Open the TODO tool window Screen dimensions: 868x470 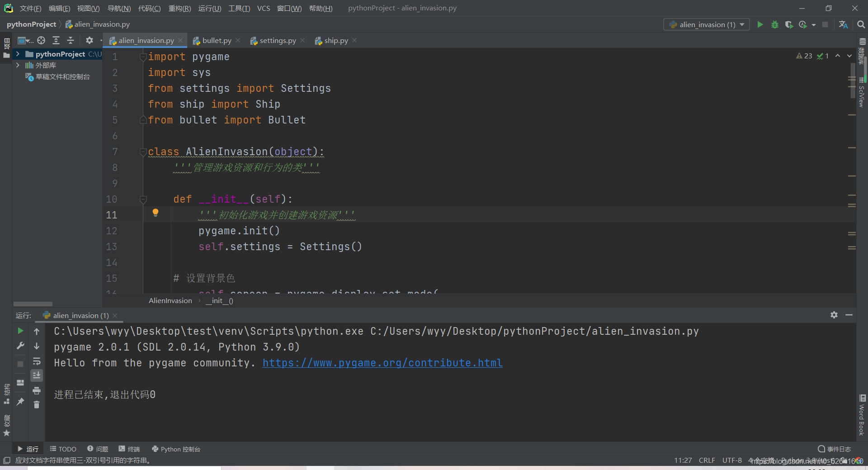[63, 449]
